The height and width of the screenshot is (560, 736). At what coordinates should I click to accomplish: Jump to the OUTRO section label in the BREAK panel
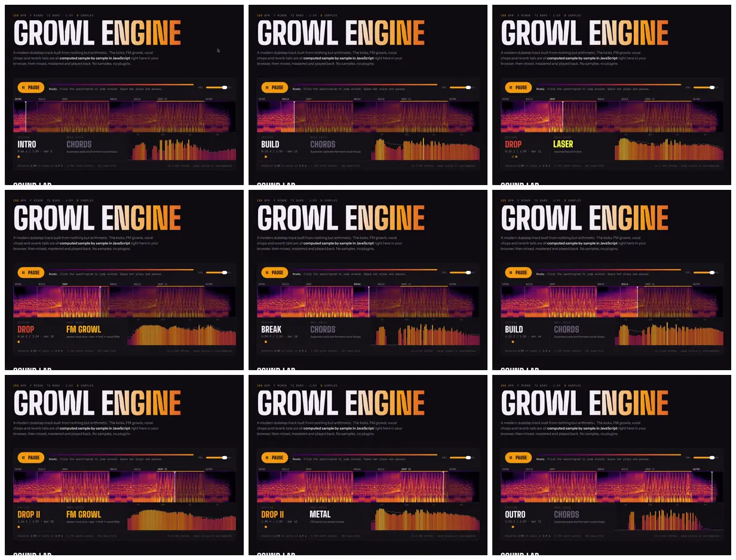point(453,284)
